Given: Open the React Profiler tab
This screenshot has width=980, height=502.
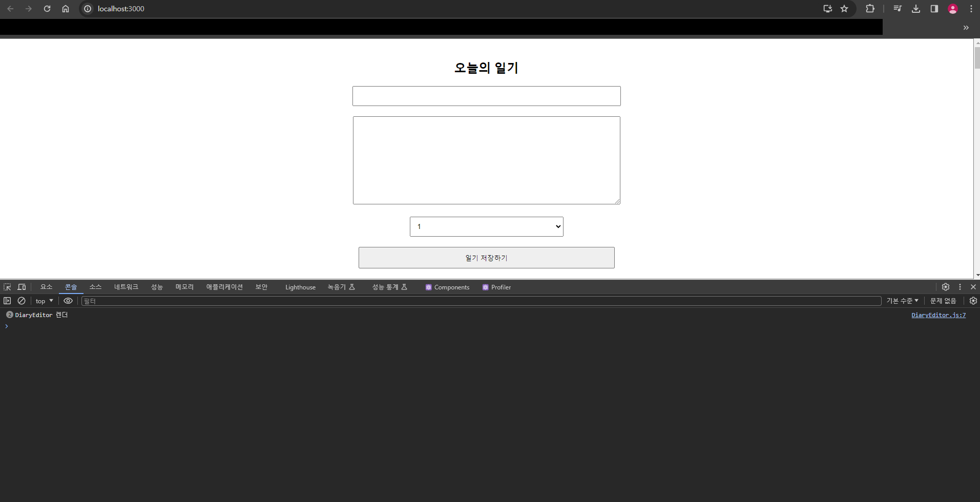Looking at the screenshot, I should click(x=496, y=287).
